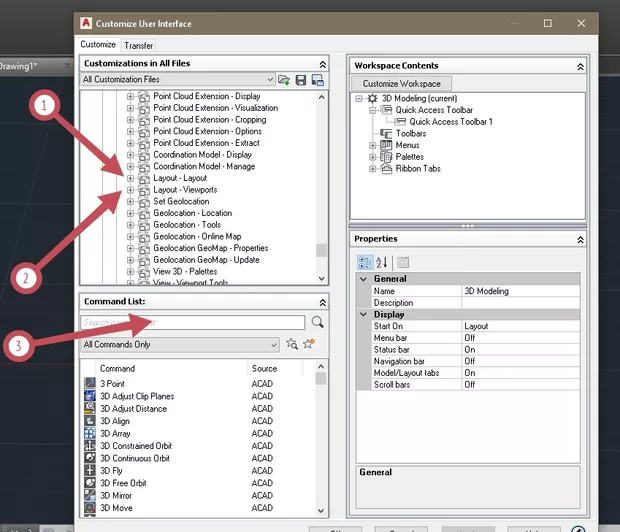
Task: Click the 3D Modeling workspace gear icon
Action: click(x=372, y=98)
